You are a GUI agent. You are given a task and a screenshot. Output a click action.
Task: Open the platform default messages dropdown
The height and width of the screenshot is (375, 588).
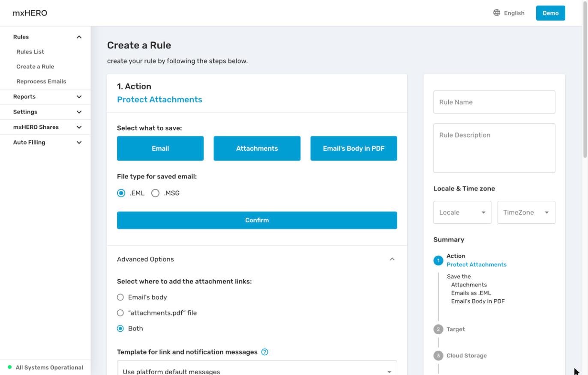pos(257,368)
